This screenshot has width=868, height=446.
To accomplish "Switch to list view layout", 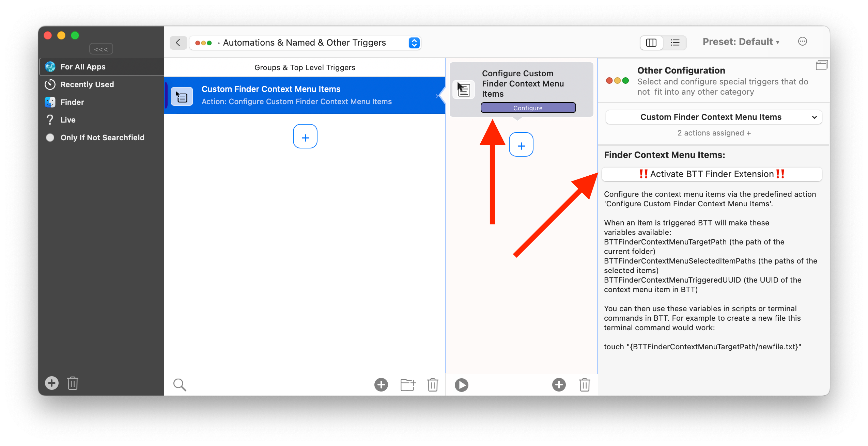I will (675, 43).
